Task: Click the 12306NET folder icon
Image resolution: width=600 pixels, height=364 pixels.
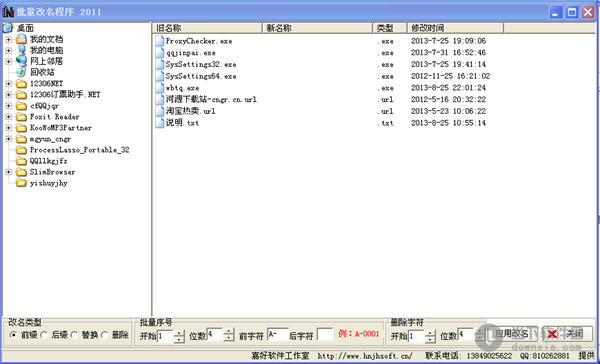Action: [x=21, y=83]
